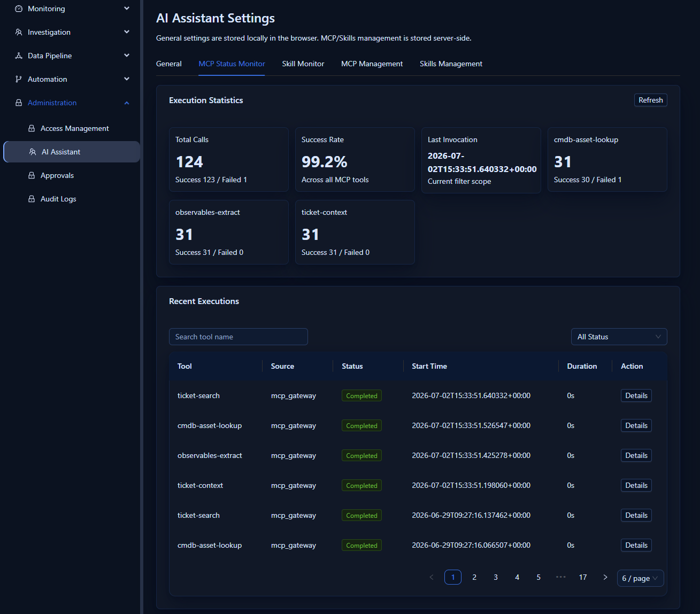Click the Recent Executions heading

click(204, 301)
